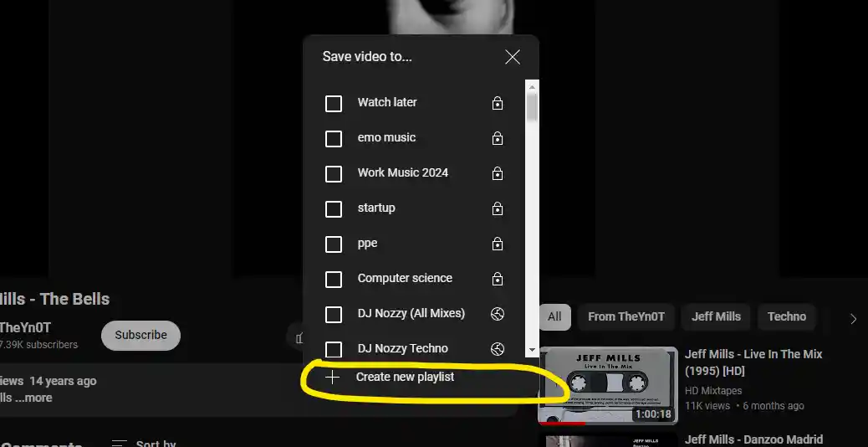Viewport: 868px width, 447px height.
Task: Click the private lock icon next to startup
Action: point(498,208)
